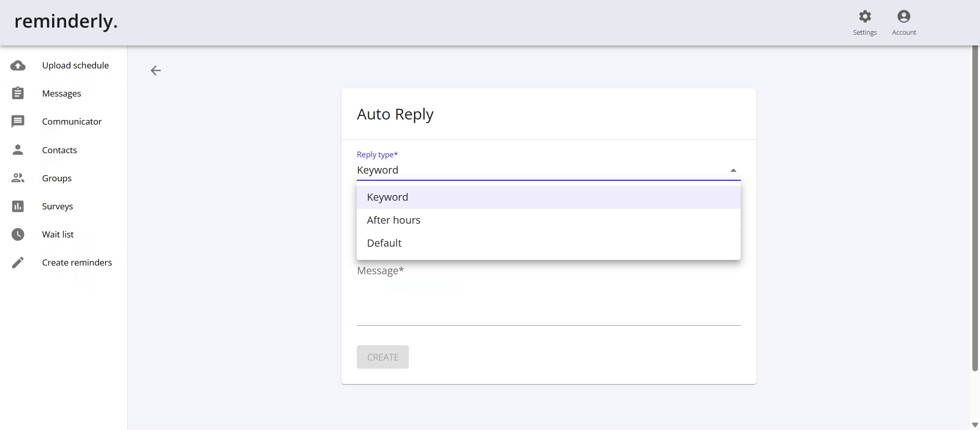
Task: Click the Surveys bar chart icon
Action: coord(18,206)
